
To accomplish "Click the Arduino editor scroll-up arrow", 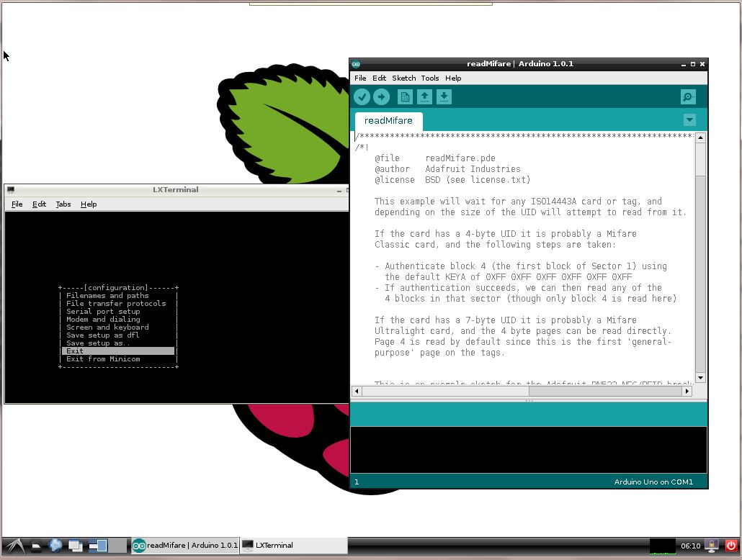I will point(700,137).
